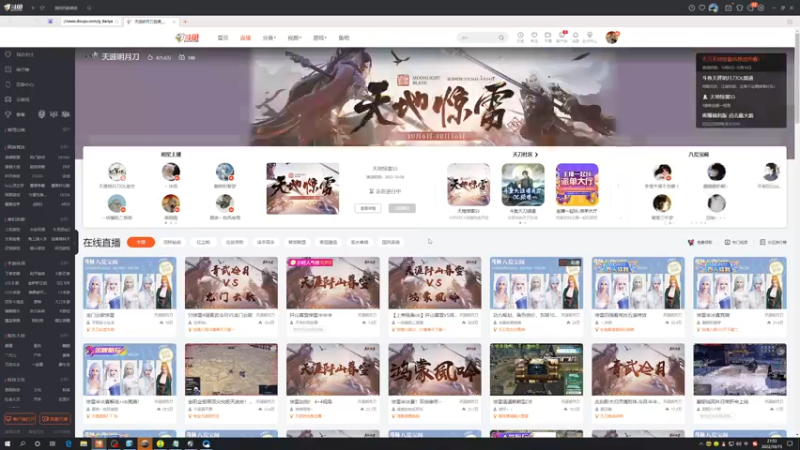
Task: Open 排行榜 icon in the left sidebar
Action: 8,69
